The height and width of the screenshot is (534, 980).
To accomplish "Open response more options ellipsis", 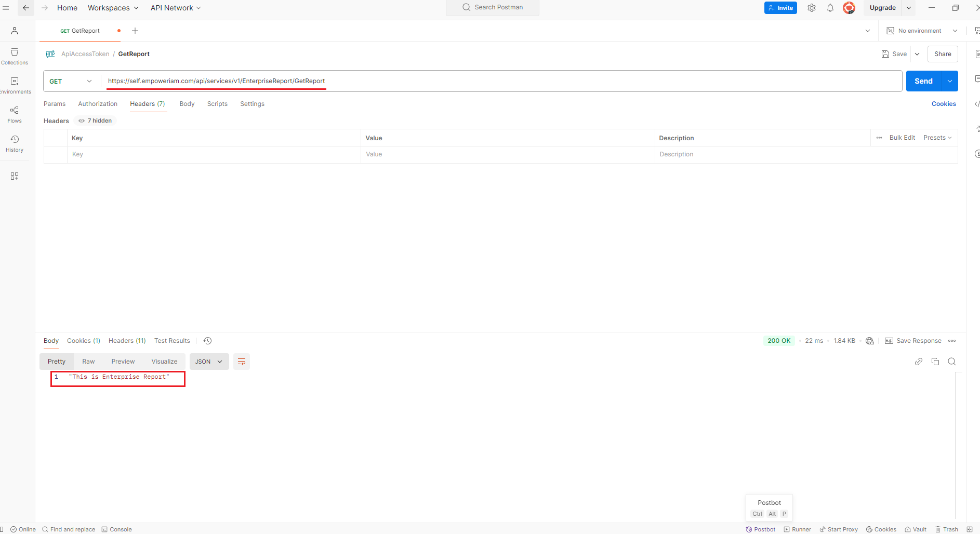I will (x=952, y=341).
